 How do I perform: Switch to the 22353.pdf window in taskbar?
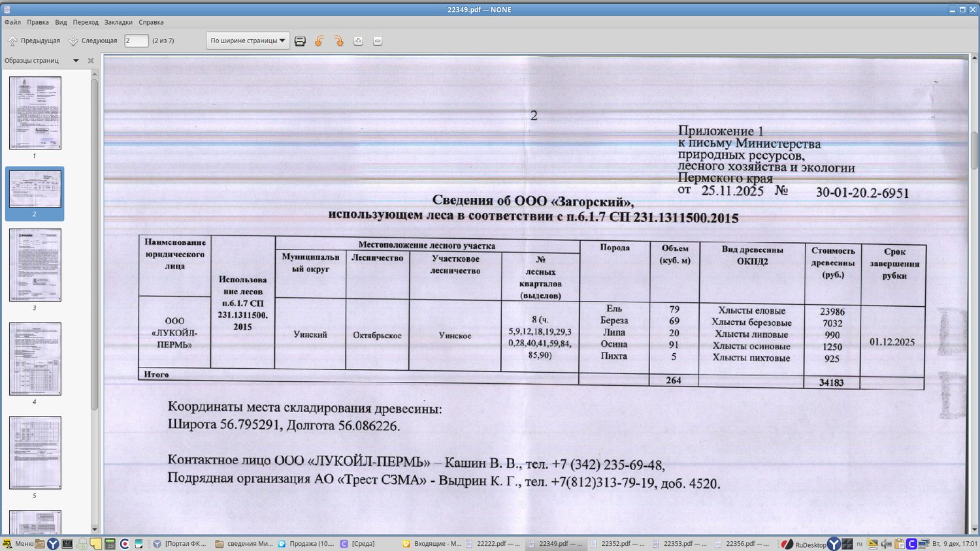[680, 544]
